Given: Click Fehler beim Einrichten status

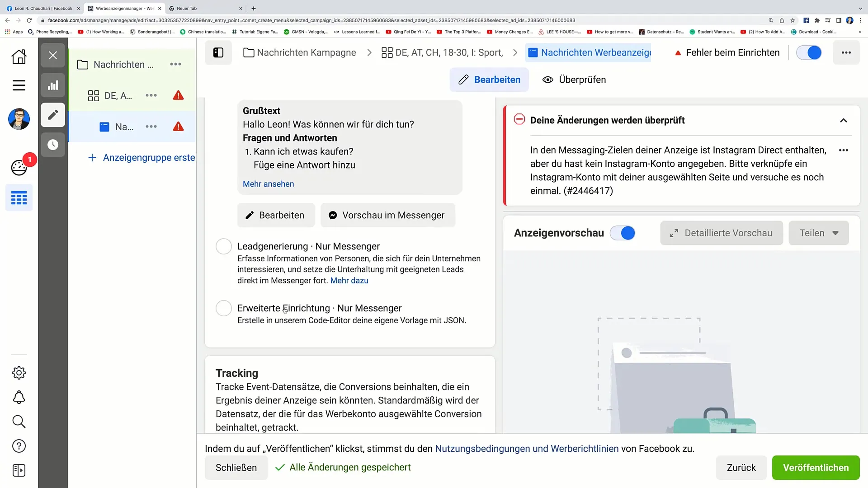Looking at the screenshot, I should [727, 52].
